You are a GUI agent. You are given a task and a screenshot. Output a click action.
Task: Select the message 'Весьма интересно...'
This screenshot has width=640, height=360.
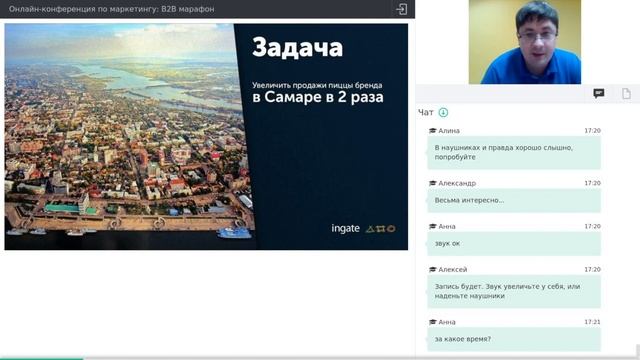[x=514, y=200]
